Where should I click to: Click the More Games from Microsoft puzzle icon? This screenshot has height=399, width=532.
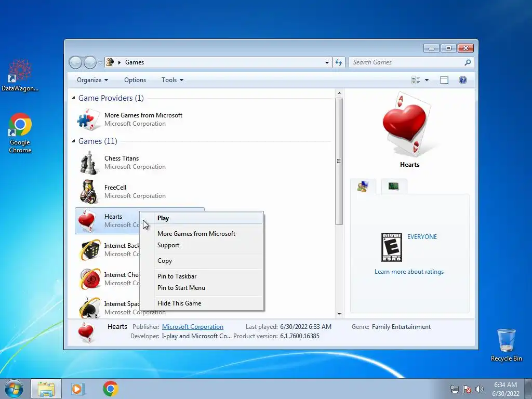[x=88, y=119]
